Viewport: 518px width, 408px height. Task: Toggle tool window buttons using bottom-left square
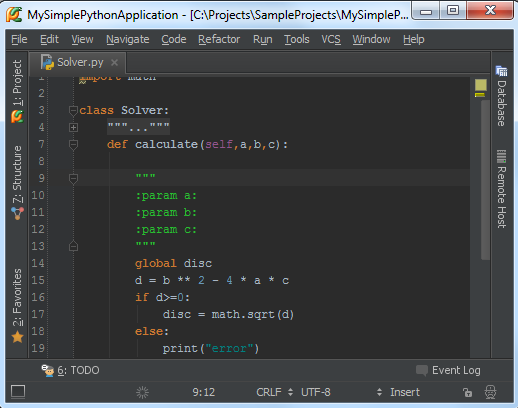pyautogui.click(x=18, y=392)
